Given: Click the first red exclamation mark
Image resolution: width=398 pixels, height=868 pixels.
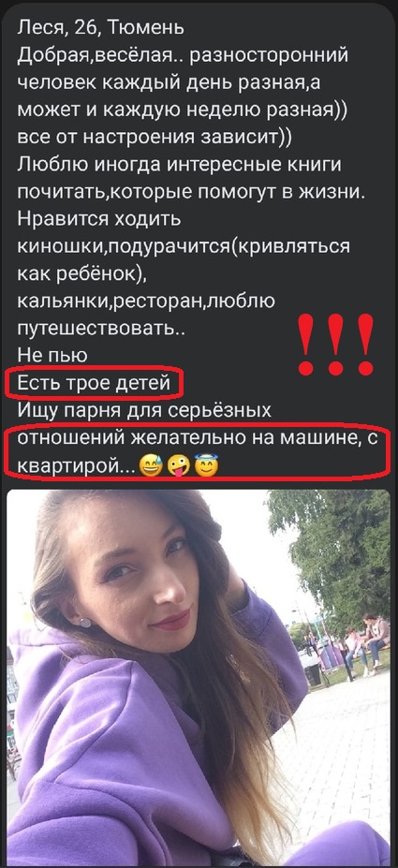Looking at the screenshot, I should coord(305,344).
